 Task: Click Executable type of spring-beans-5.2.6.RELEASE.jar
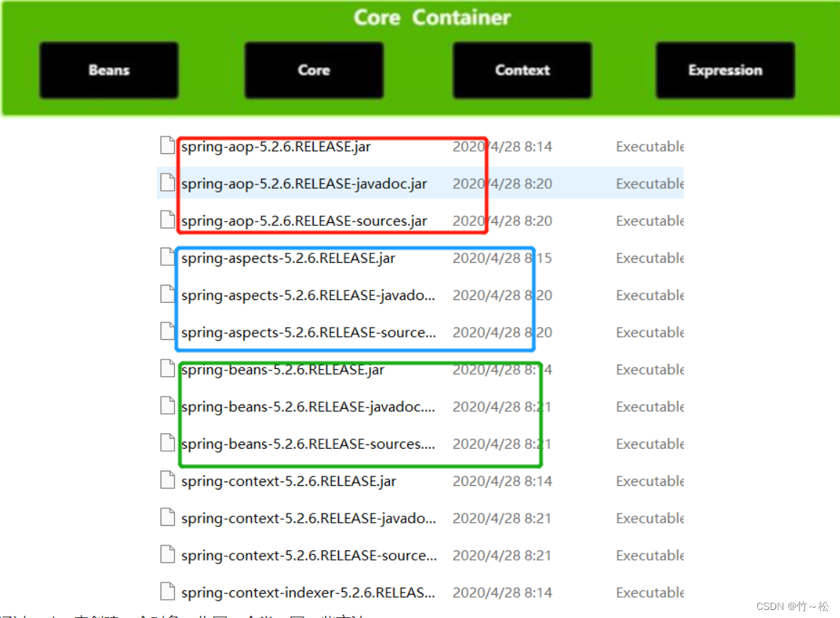650,370
